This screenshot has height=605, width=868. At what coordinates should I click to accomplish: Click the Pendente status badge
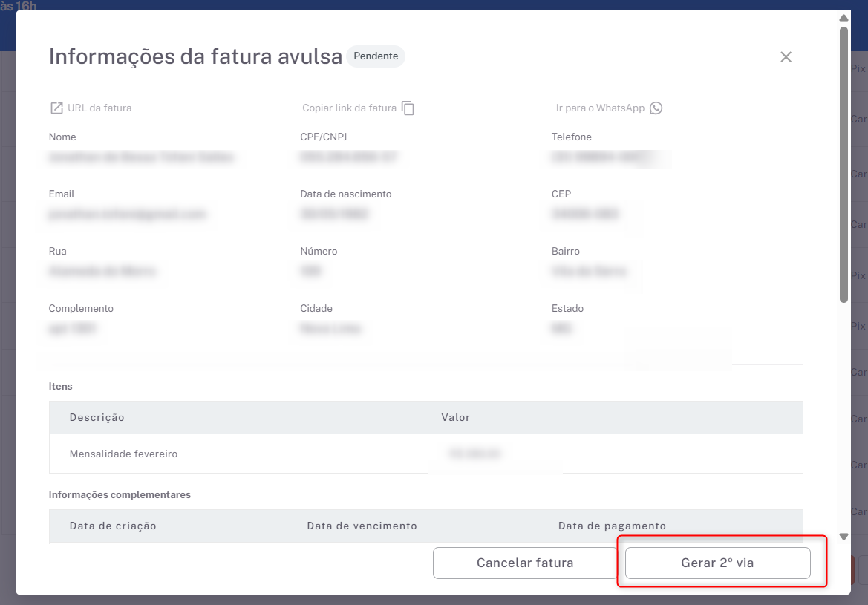click(376, 56)
